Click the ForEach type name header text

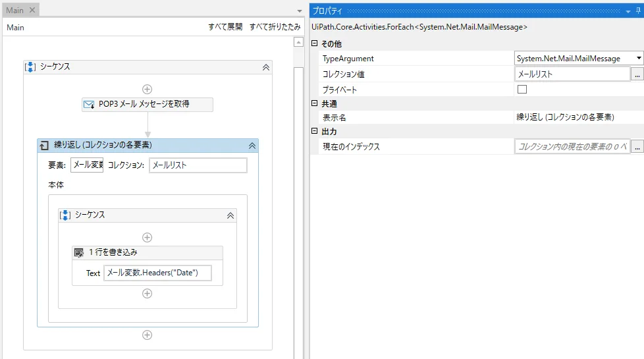point(419,27)
